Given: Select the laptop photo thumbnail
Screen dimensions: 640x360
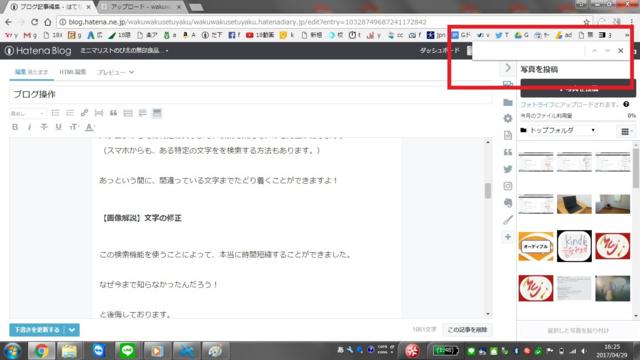Looking at the screenshot, I should click(x=574, y=204).
